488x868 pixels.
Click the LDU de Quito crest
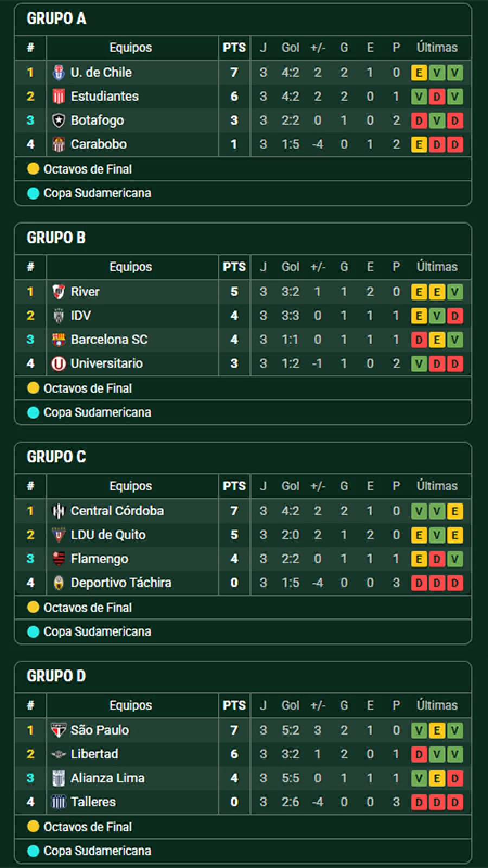click(x=59, y=535)
